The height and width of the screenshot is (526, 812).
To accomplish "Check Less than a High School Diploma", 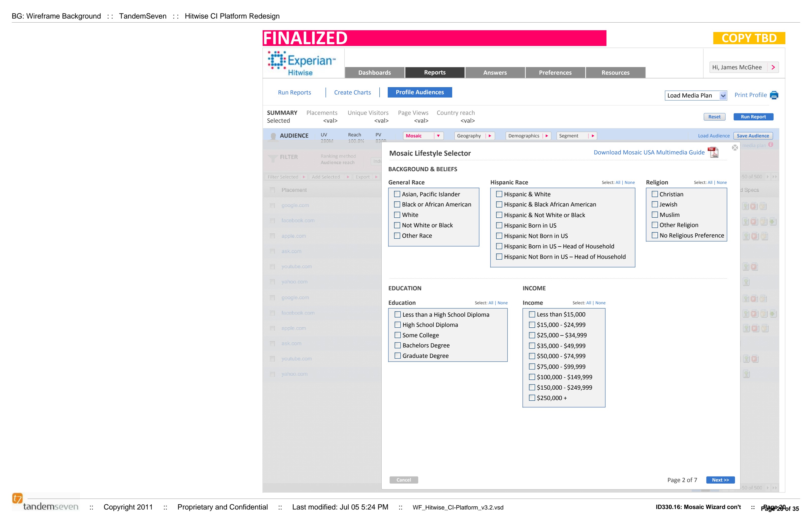I will coord(397,314).
